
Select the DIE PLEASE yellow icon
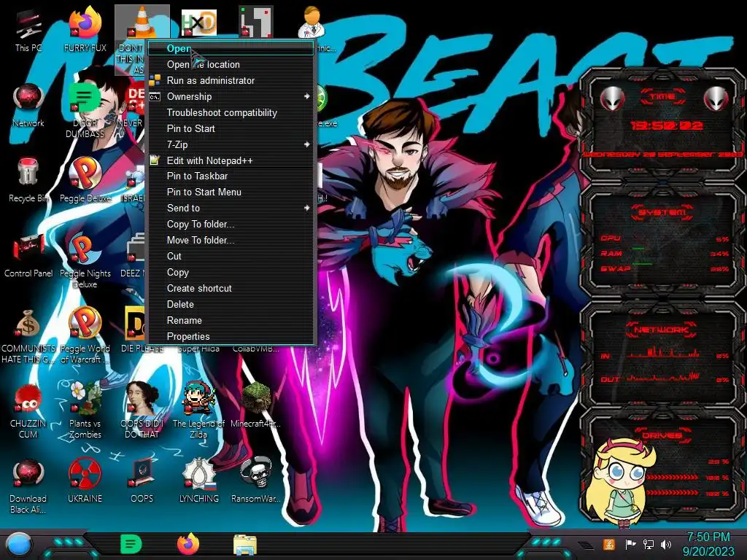(136, 330)
